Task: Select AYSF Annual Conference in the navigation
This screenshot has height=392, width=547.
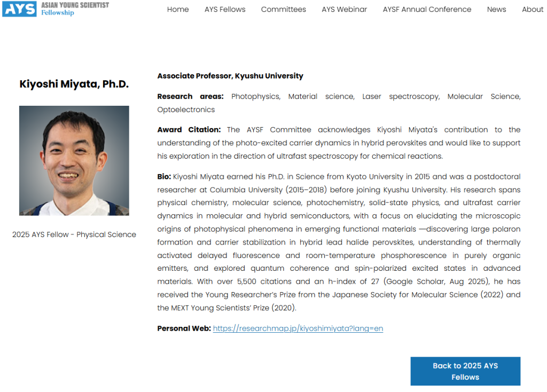Action: coord(427,9)
